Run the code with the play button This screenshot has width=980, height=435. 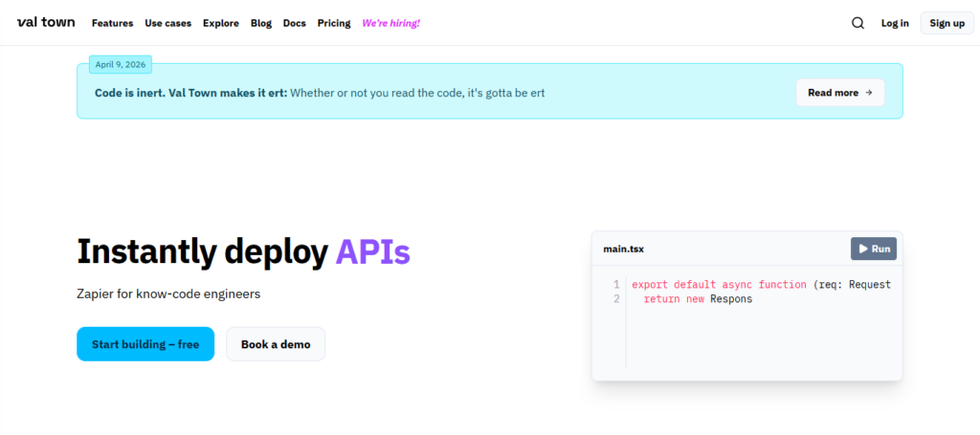[x=873, y=249]
